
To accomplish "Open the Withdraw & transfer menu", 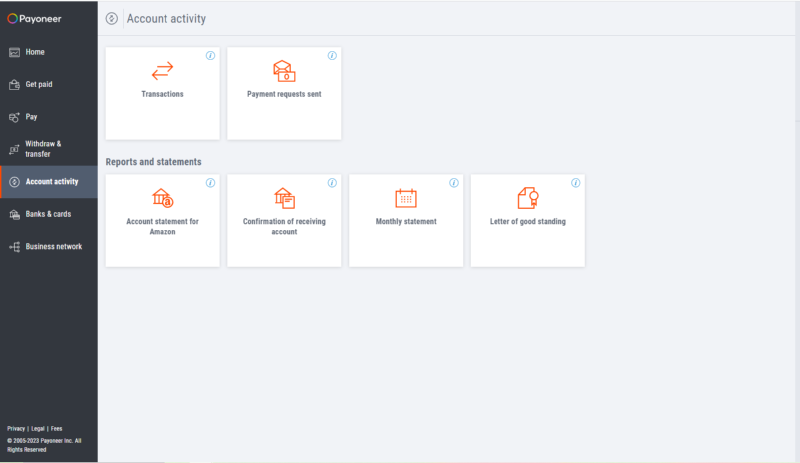I will click(x=42, y=149).
